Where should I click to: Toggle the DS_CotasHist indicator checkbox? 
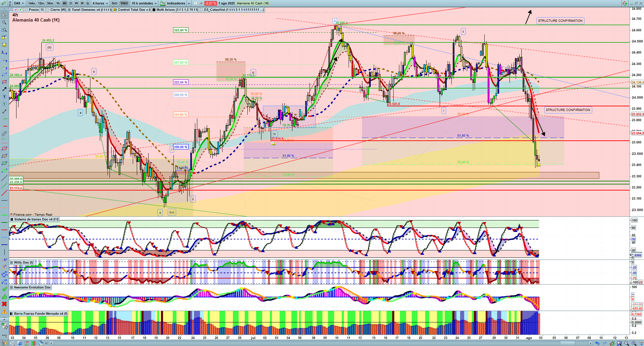(x=201, y=10)
